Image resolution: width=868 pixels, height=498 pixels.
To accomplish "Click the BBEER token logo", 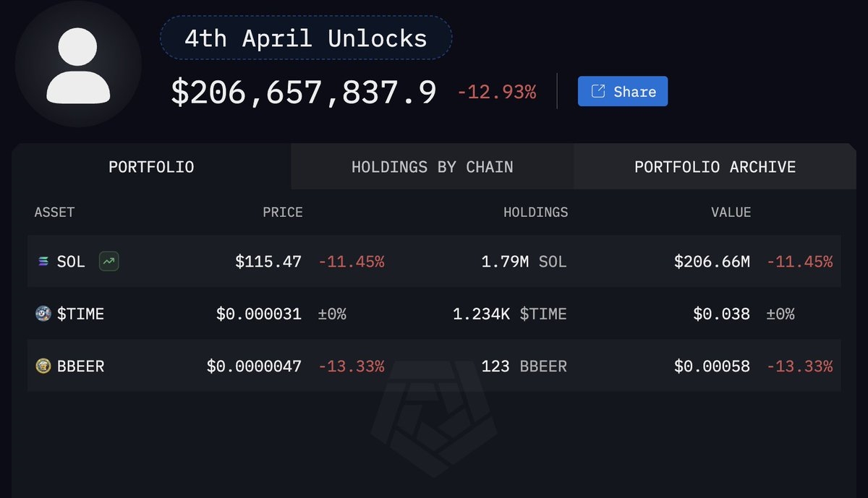I will tap(43, 366).
